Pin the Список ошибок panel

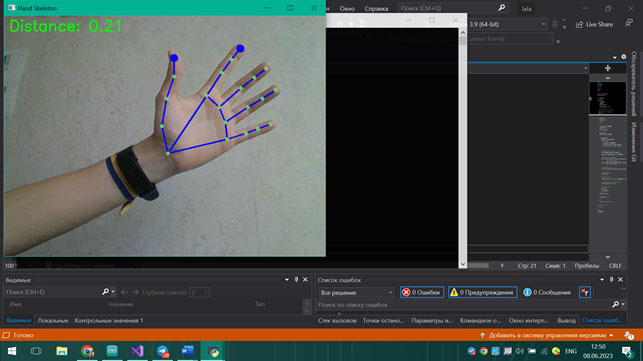(x=611, y=279)
